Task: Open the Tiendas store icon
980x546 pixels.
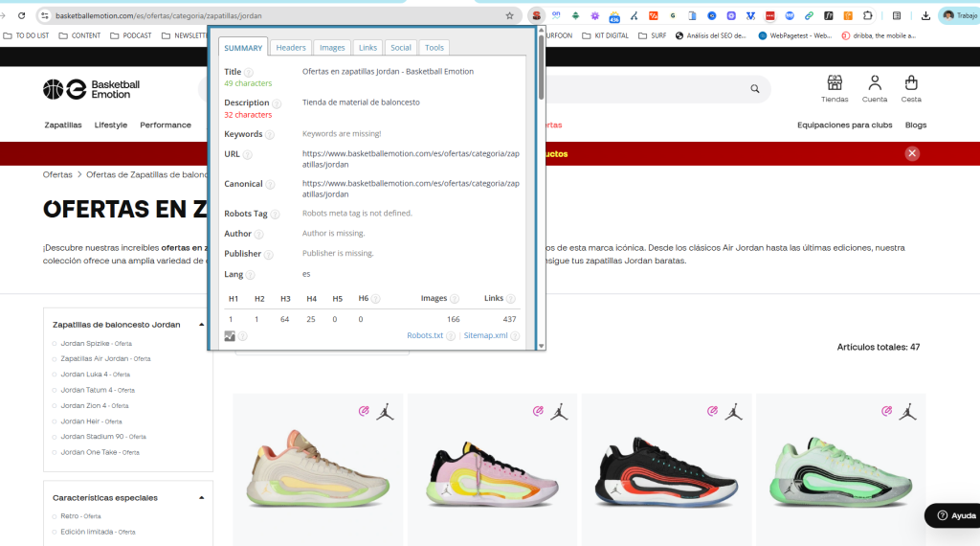Action: tap(835, 83)
